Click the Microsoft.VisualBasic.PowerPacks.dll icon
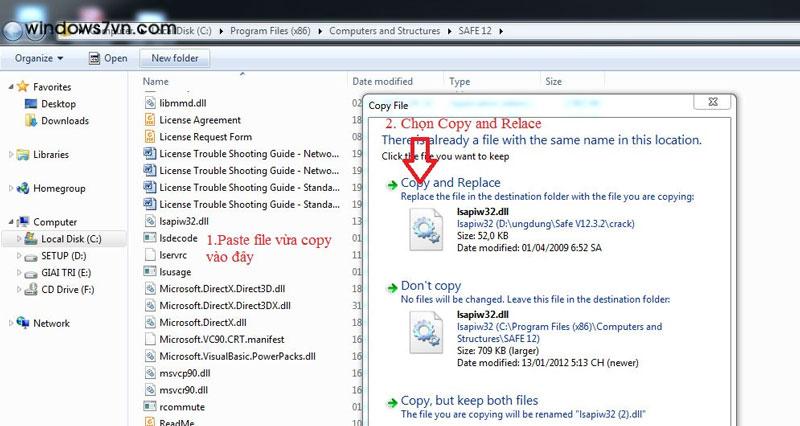 coord(149,356)
